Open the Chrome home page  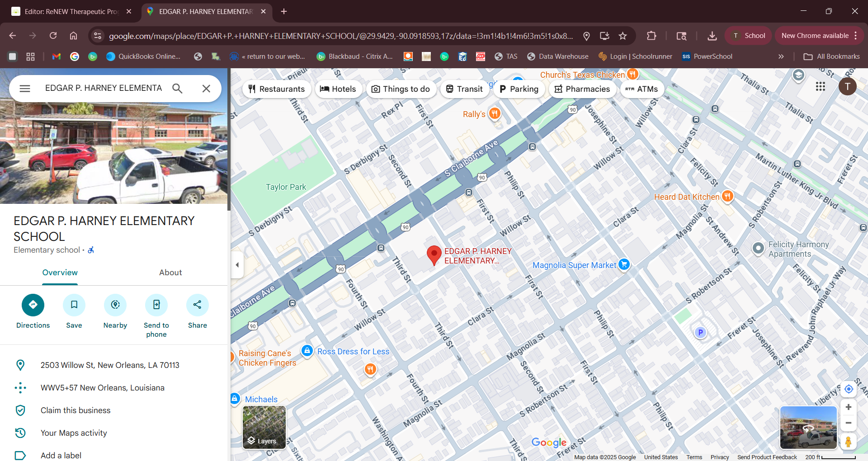coord(73,36)
